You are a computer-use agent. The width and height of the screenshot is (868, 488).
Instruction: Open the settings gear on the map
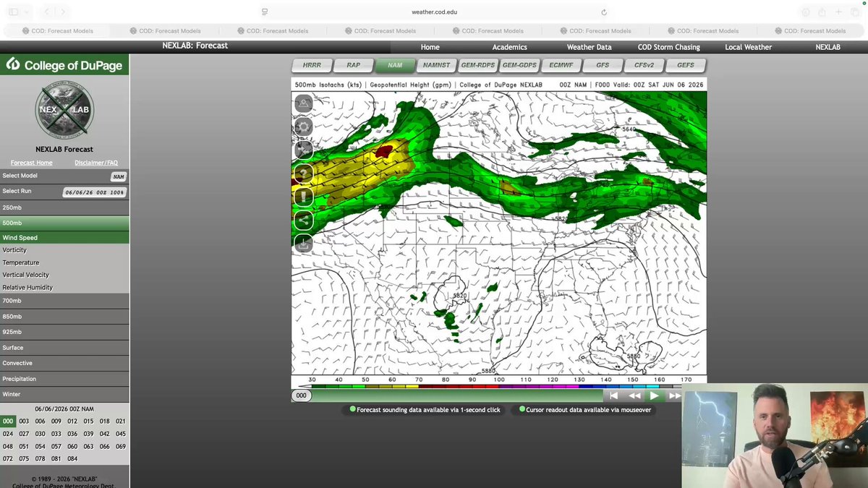pyautogui.click(x=303, y=127)
